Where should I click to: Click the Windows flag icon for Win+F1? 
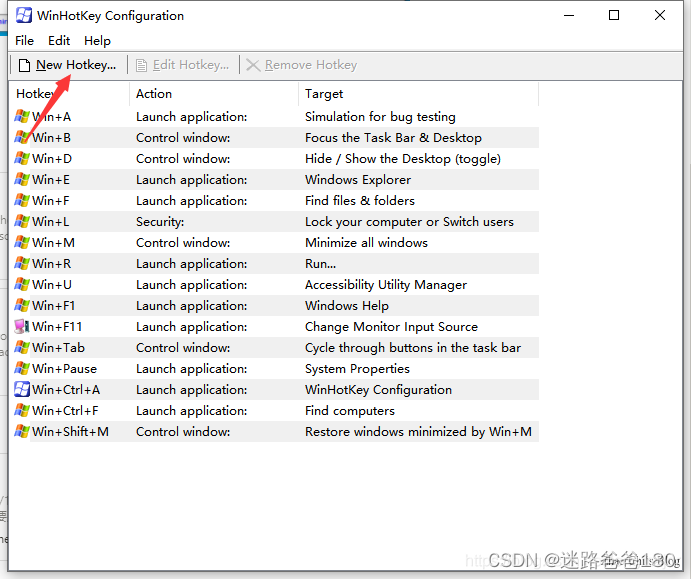[22, 305]
